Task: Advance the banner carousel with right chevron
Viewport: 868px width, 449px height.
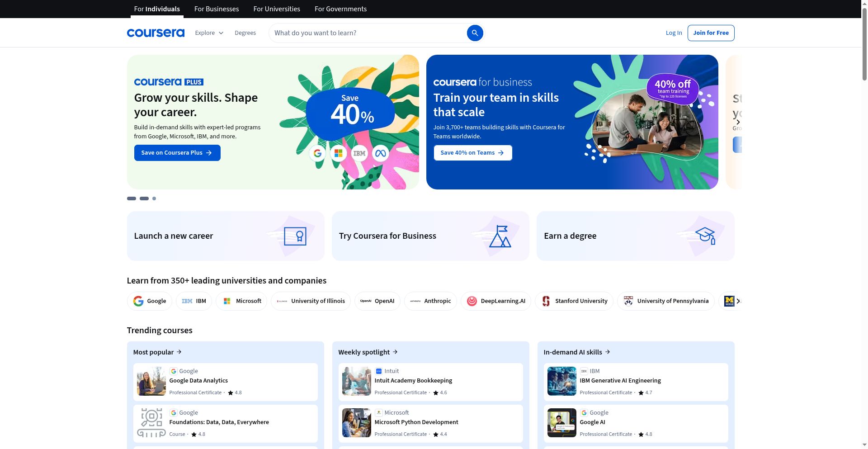Action: [738, 122]
